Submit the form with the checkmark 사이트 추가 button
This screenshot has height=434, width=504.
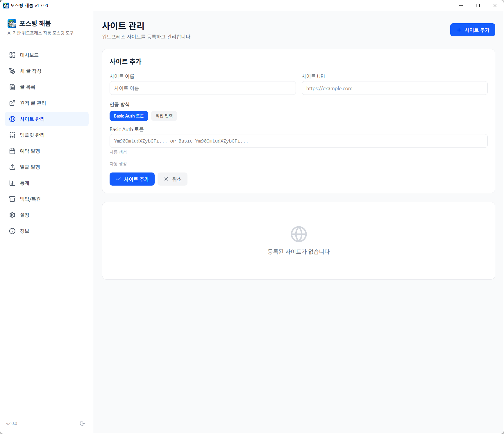(132, 179)
